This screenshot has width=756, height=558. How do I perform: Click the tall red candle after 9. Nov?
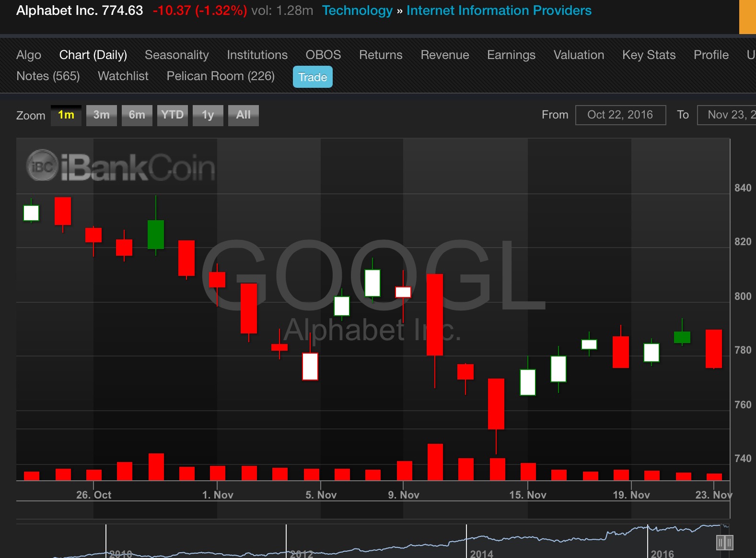click(435, 314)
